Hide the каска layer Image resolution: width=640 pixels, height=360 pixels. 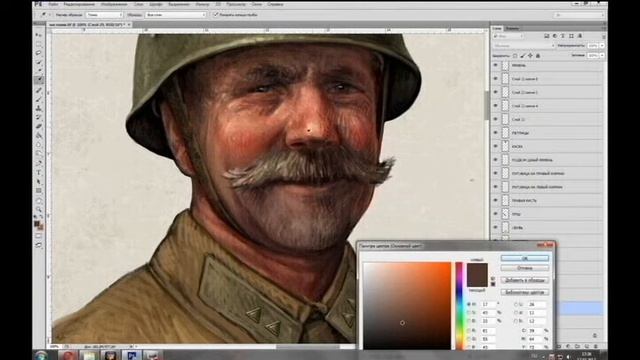pyautogui.click(x=496, y=146)
